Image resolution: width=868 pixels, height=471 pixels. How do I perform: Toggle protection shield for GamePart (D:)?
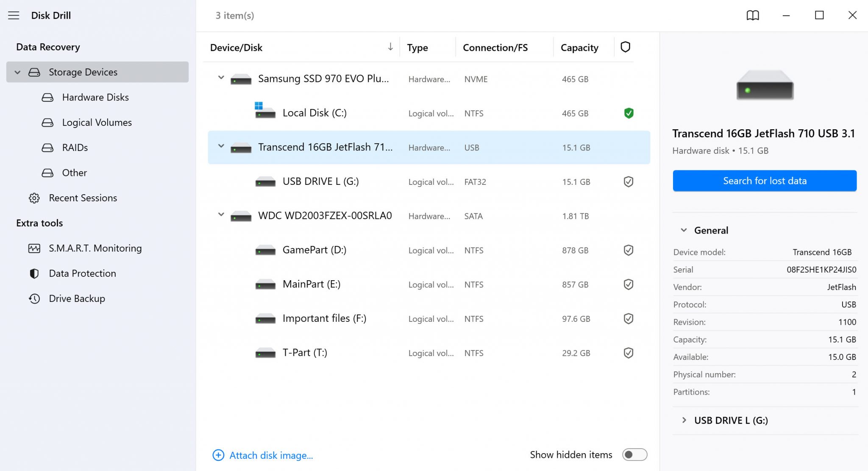[x=629, y=250]
